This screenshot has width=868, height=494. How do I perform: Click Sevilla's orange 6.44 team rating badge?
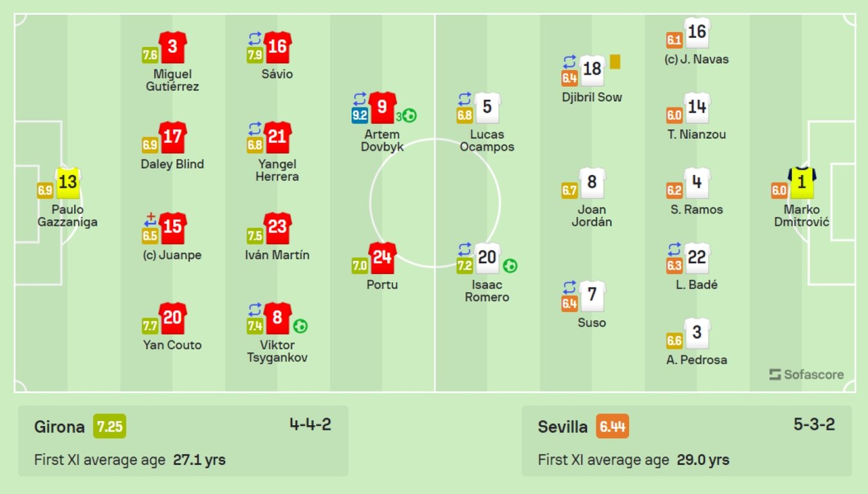click(613, 426)
